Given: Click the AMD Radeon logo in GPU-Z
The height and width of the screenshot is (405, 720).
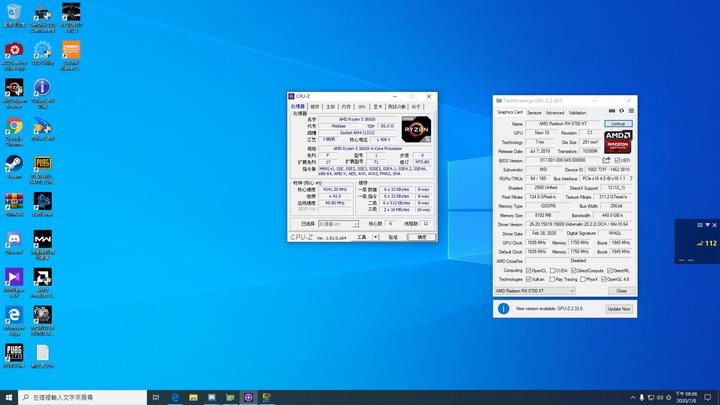Looking at the screenshot, I should click(618, 141).
